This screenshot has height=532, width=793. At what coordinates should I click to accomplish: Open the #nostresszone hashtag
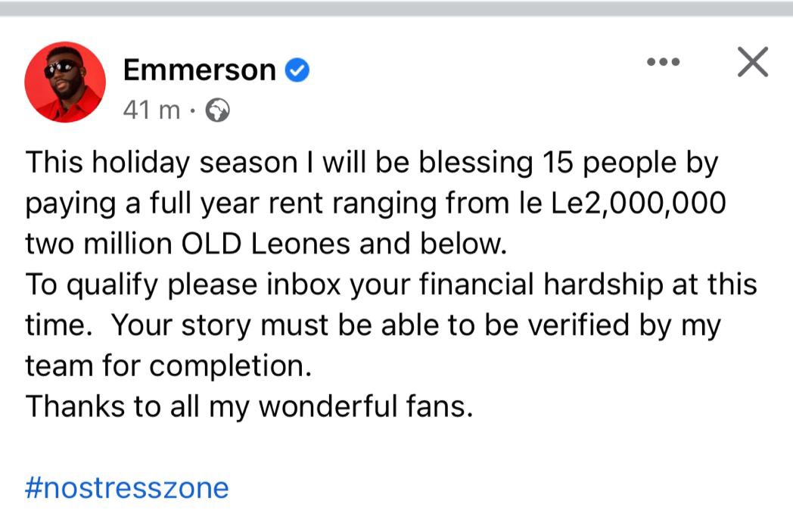click(x=126, y=487)
